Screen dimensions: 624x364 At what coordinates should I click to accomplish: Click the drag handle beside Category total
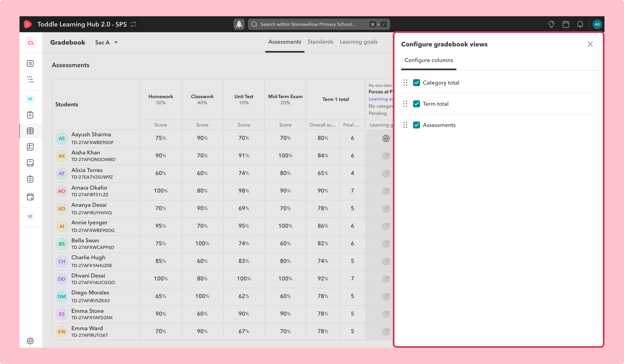tap(405, 82)
